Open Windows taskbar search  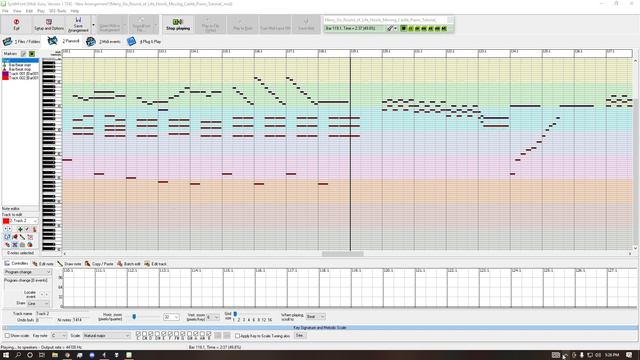18,355
